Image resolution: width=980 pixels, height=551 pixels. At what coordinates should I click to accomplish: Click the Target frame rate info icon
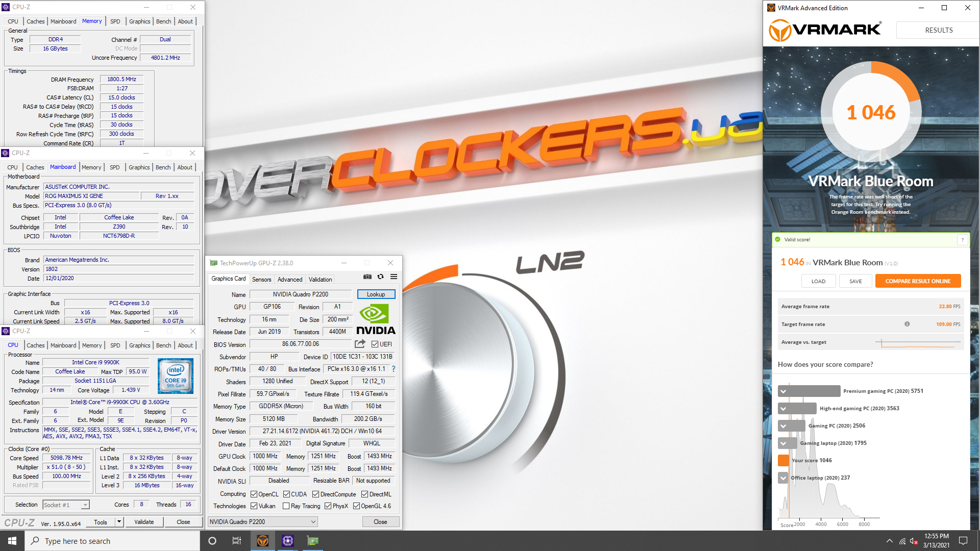(x=907, y=324)
